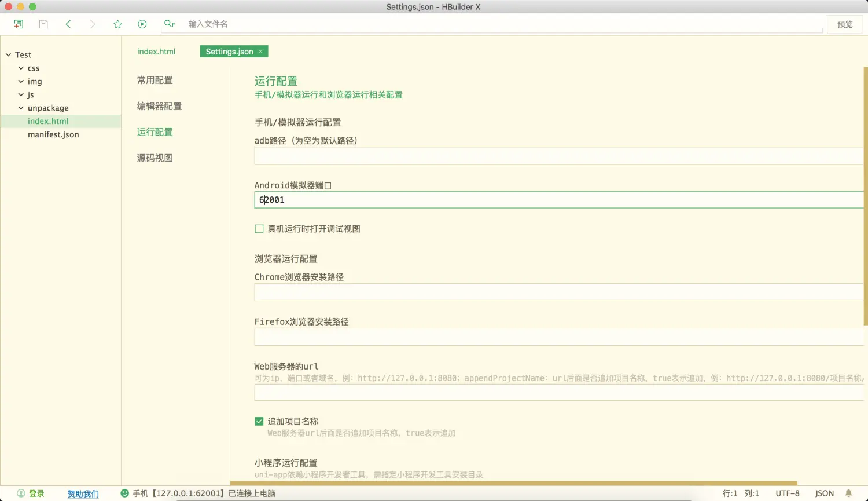This screenshot has width=868, height=501.
Task: Select the img folder label in the tree
Action: (35, 82)
